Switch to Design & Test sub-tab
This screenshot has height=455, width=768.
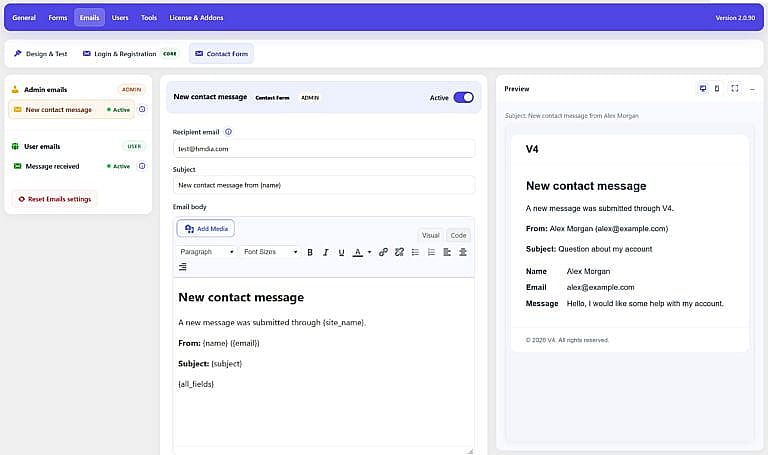point(41,54)
